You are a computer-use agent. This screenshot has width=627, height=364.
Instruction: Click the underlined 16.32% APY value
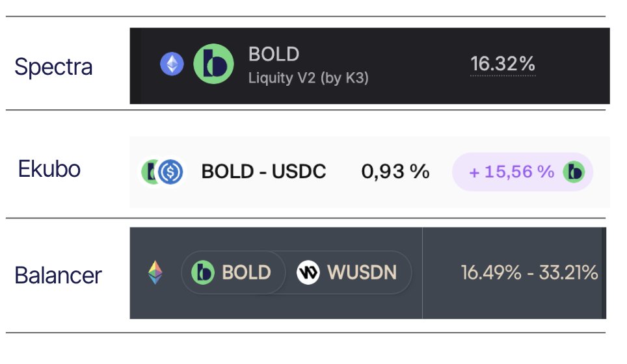(503, 64)
